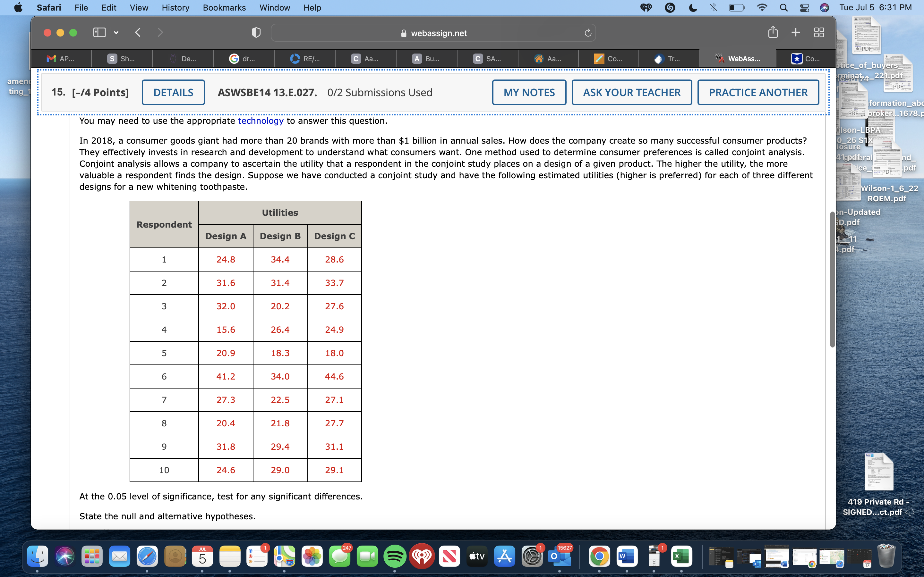Show tab overview grid icon
Viewport: 924px width, 577px height.
[x=819, y=32]
